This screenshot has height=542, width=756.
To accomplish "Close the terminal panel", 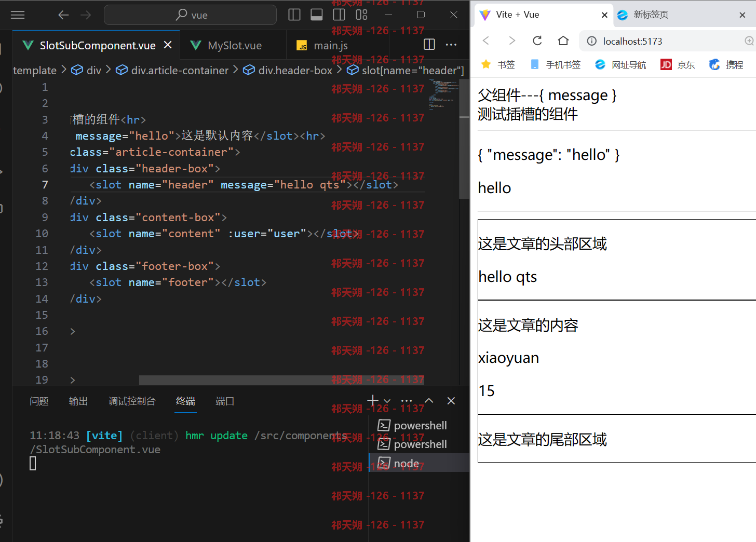I will click(x=451, y=401).
